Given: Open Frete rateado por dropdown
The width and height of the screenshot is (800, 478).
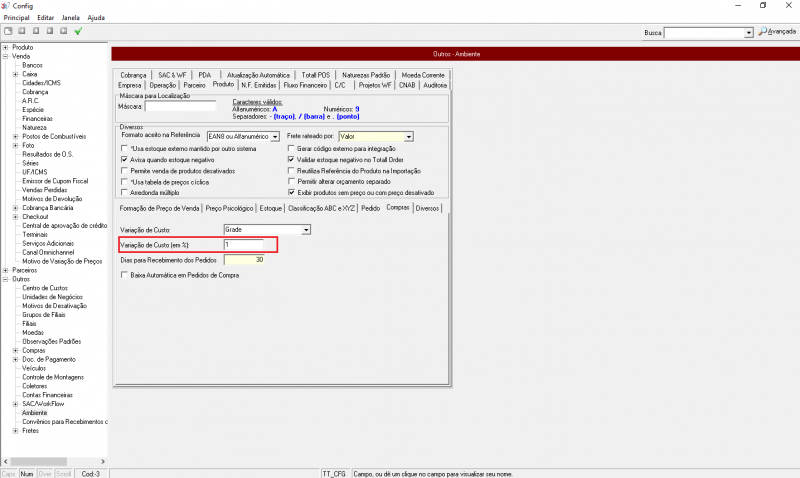Looking at the screenshot, I should click(x=409, y=135).
